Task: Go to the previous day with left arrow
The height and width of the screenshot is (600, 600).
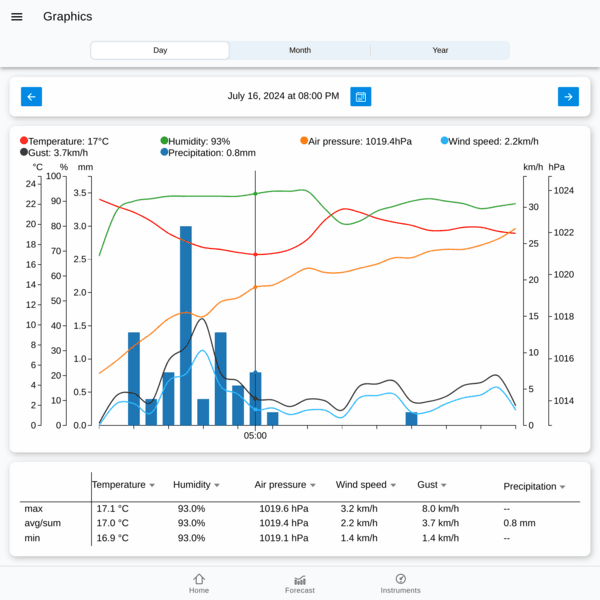Action: pyautogui.click(x=31, y=96)
